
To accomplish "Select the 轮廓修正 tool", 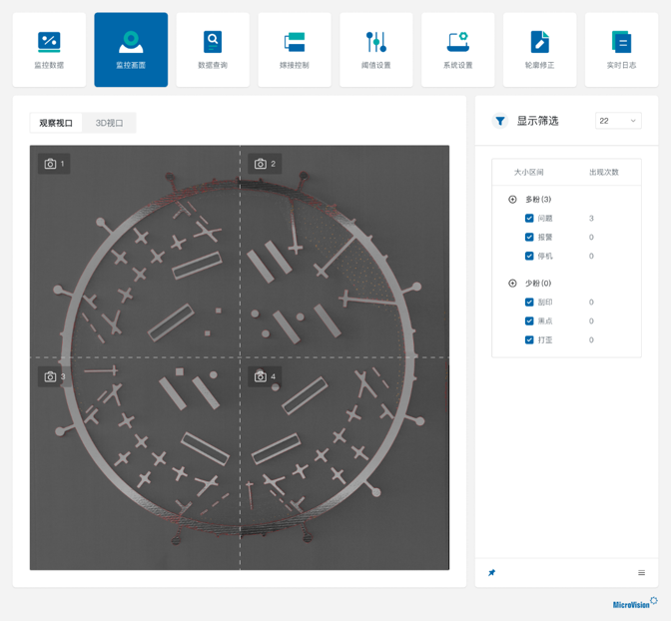I will point(539,50).
